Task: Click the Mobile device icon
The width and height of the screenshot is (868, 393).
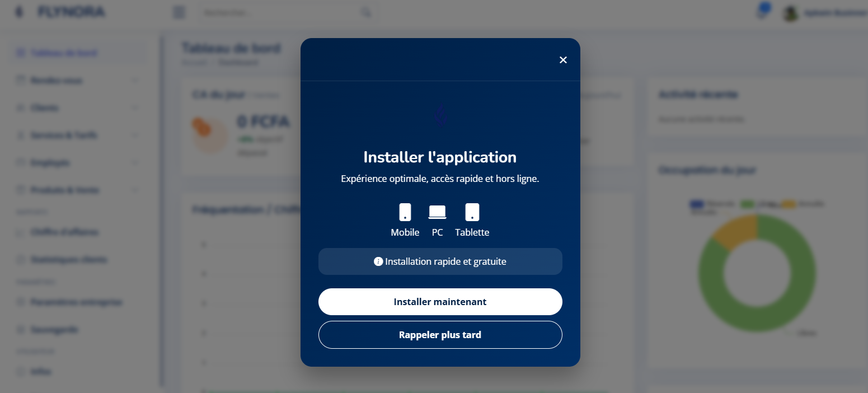Action: (405, 212)
